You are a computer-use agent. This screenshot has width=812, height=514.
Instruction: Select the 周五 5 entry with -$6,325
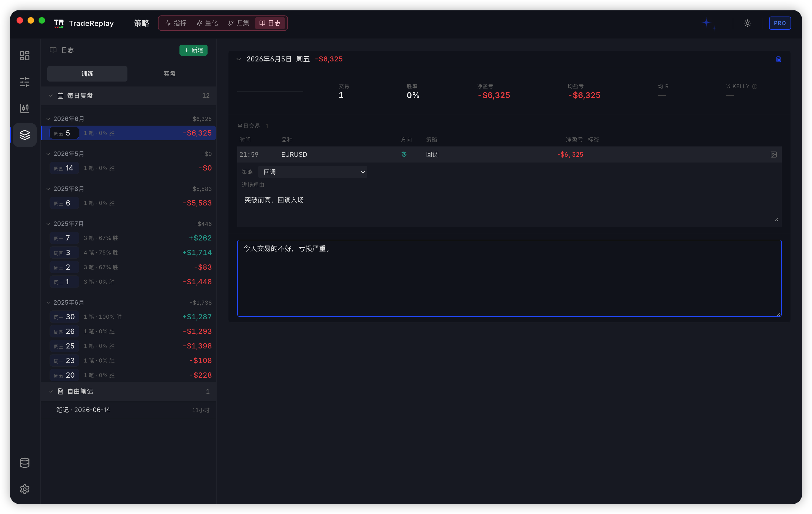[129, 133]
